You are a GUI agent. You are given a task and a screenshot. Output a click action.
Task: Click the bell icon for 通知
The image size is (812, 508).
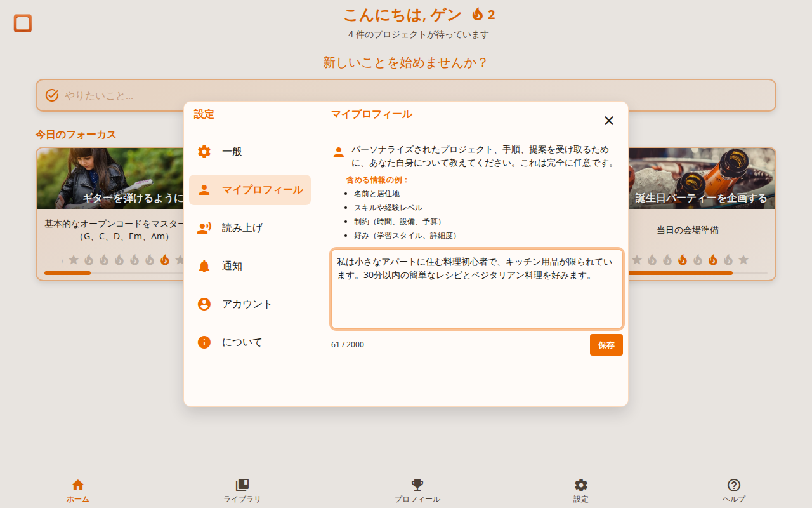pos(204,266)
